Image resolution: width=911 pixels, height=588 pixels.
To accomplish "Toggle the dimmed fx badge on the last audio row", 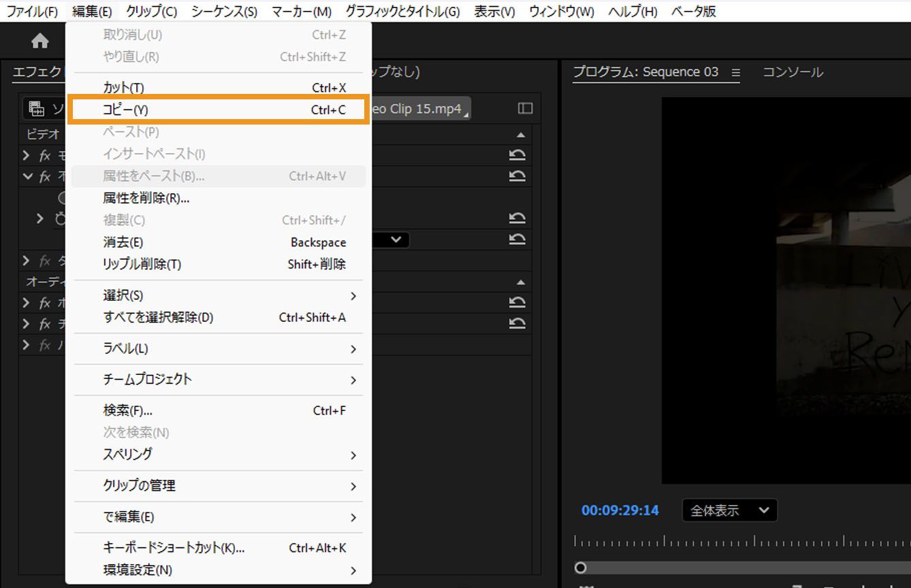I will click(45, 345).
